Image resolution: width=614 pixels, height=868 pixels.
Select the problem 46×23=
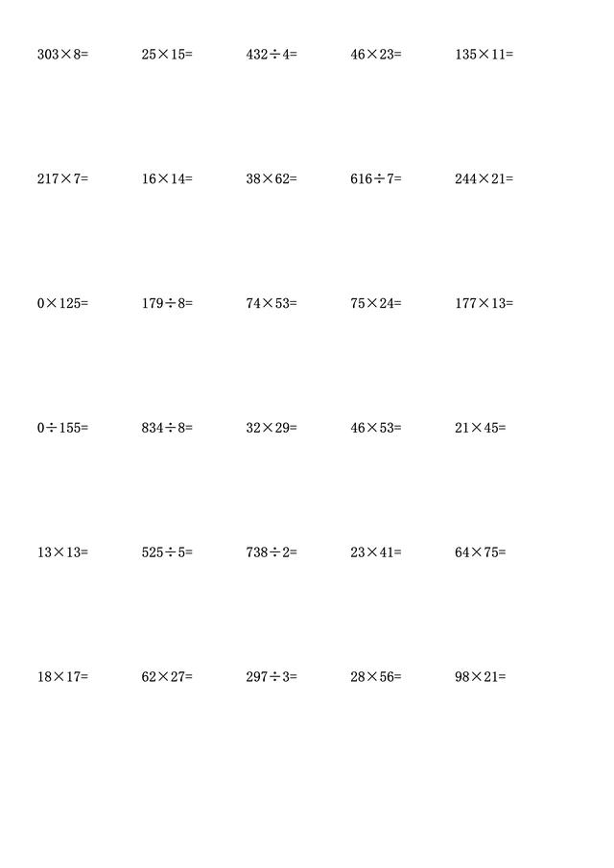(376, 55)
